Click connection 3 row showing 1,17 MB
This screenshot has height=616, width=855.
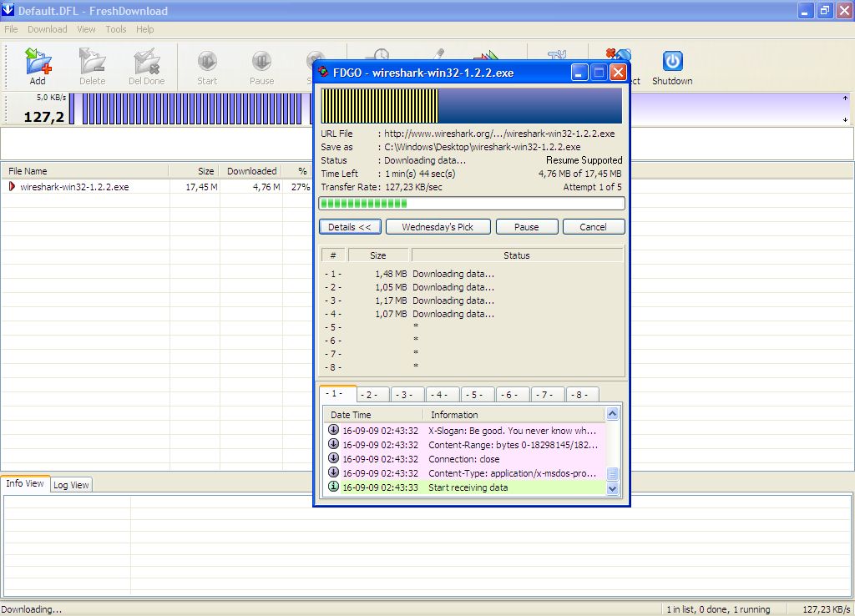[472, 300]
